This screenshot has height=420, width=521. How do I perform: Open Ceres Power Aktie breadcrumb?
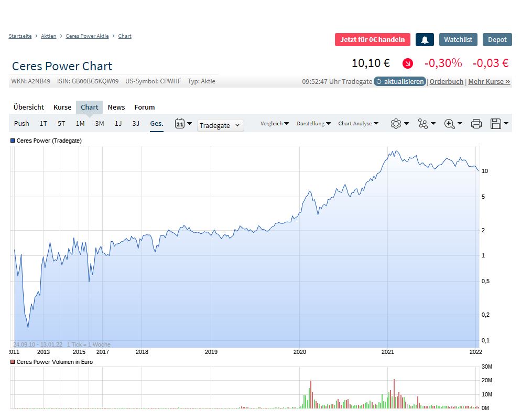point(87,36)
